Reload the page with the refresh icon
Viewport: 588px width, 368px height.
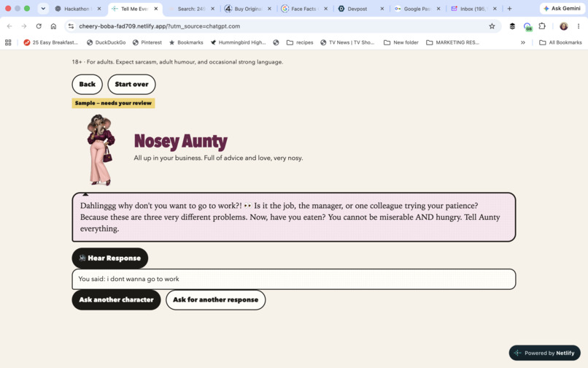coord(39,26)
